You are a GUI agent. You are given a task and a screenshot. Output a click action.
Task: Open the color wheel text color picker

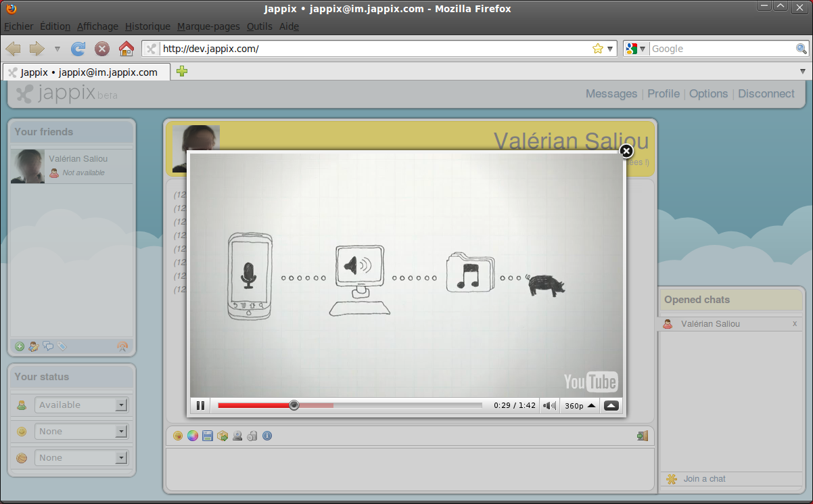pyautogui.click(x=193, y=436)
